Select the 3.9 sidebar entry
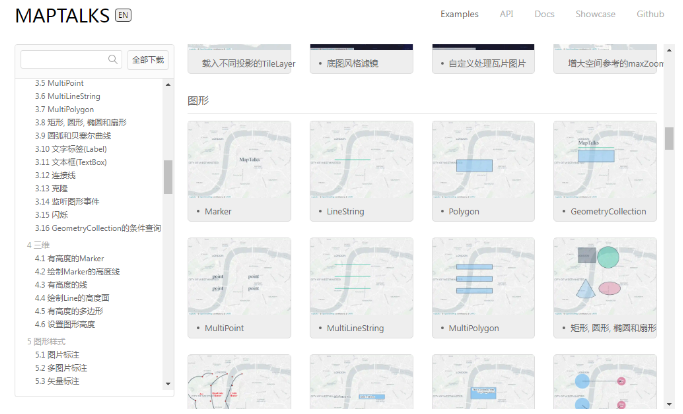The image size is (683, 414). click(x=73, y=136)
